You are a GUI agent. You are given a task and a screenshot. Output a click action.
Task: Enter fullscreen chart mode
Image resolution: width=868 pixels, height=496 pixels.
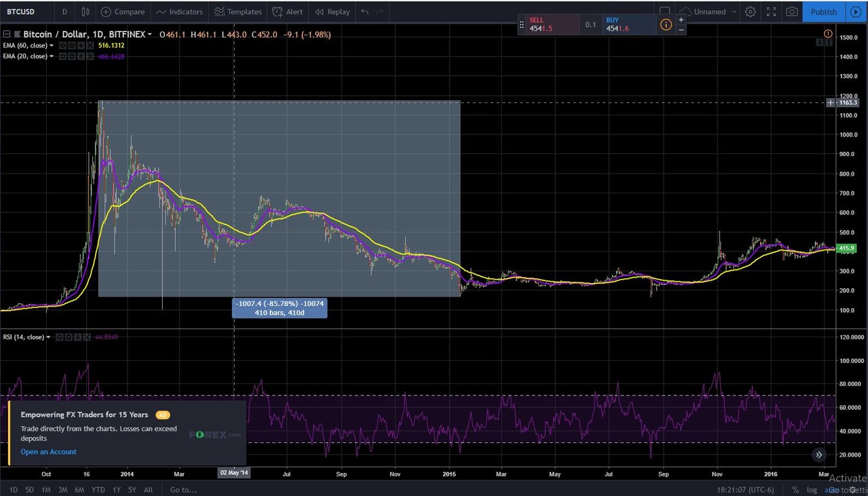[x=771, y=12]
